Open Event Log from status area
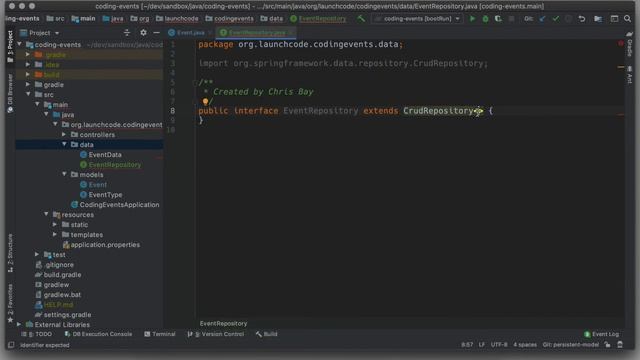 pyautogui.click(x=601, y=334)
